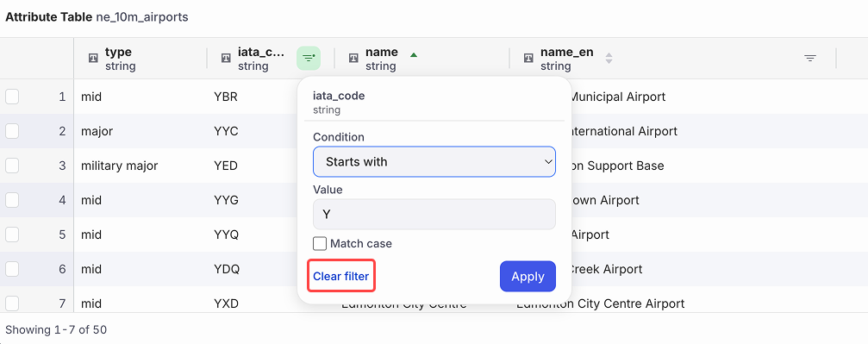
Task: Click the active filter icon on iata_code column
Action: click(x=309, y=58)
